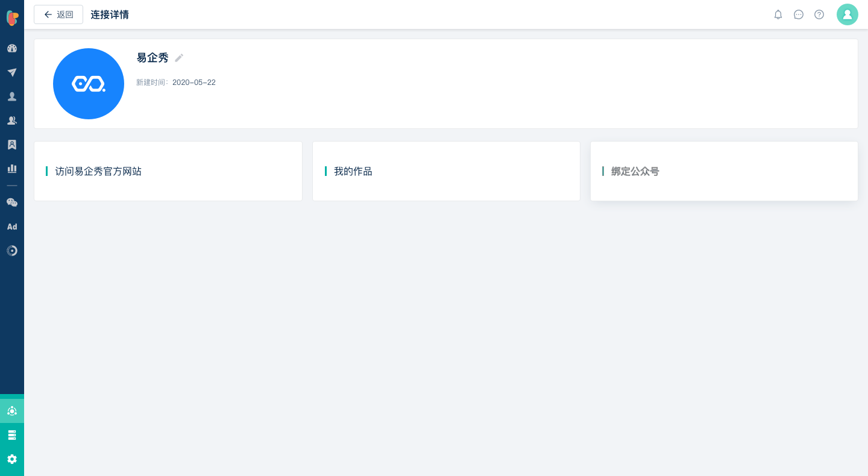Open the chat messages bubble icon

click(x=799, y=14)
